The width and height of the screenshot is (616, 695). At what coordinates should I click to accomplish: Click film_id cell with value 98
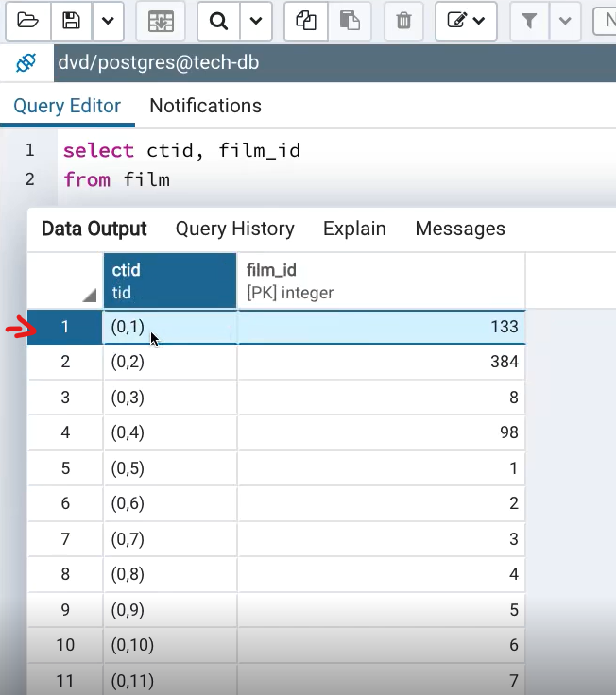pyautogui.click(x=382, y=432)
